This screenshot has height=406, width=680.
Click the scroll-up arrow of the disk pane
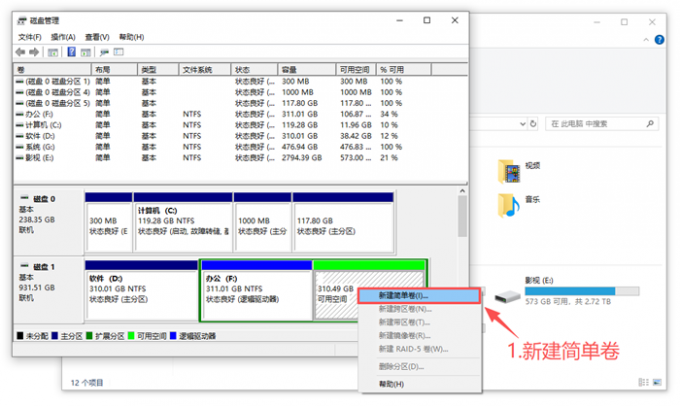462,191
